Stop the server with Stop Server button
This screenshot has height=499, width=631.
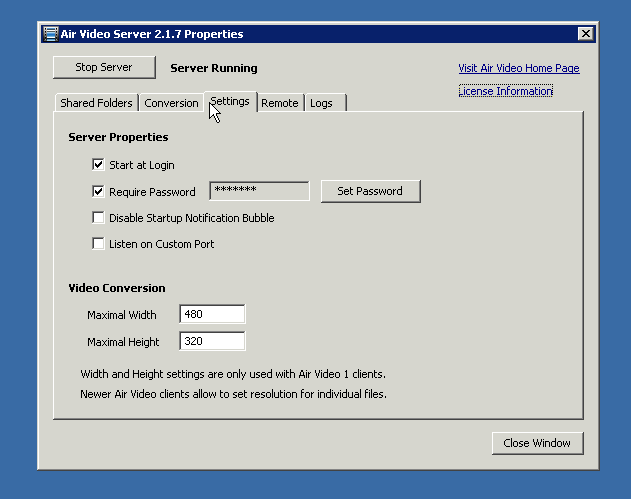click(104, 67)
